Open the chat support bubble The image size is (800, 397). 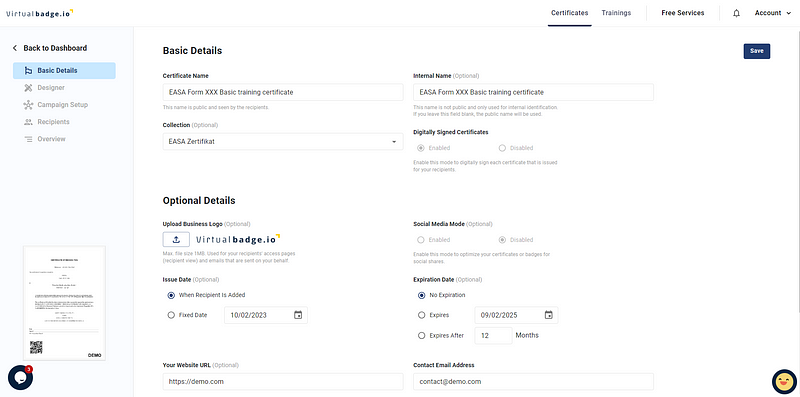coord(20,378)
